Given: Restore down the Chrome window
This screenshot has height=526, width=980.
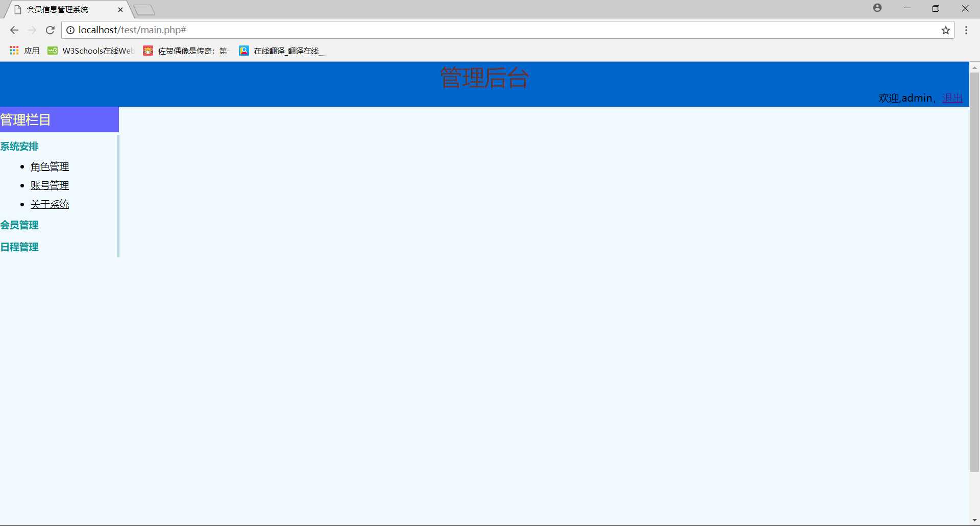Looking at the screenshot, I should click(x=936, y=8).
